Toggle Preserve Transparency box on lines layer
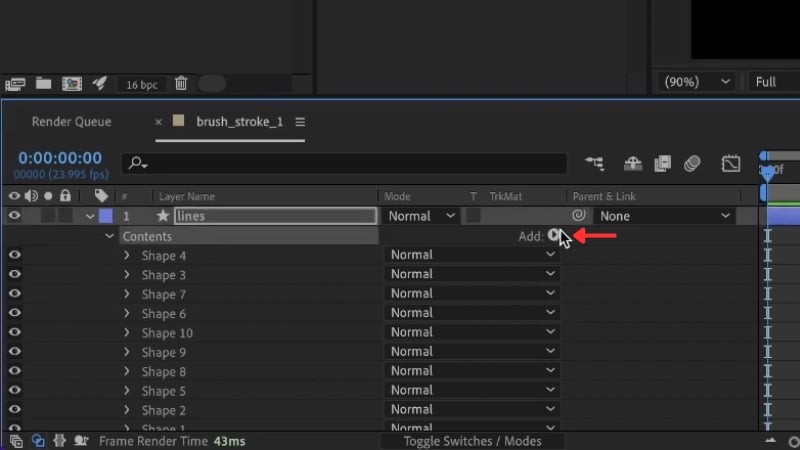 (x=473, y=216)
